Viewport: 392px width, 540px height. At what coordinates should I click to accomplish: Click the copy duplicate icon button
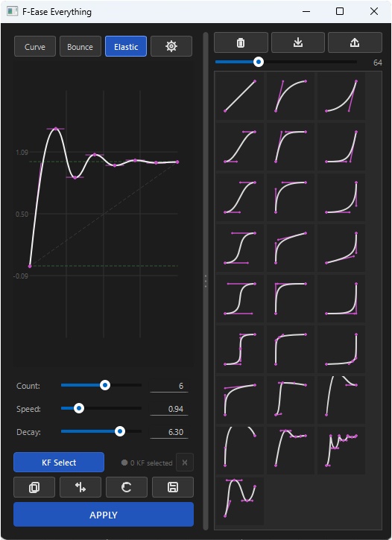pos(34,487)
